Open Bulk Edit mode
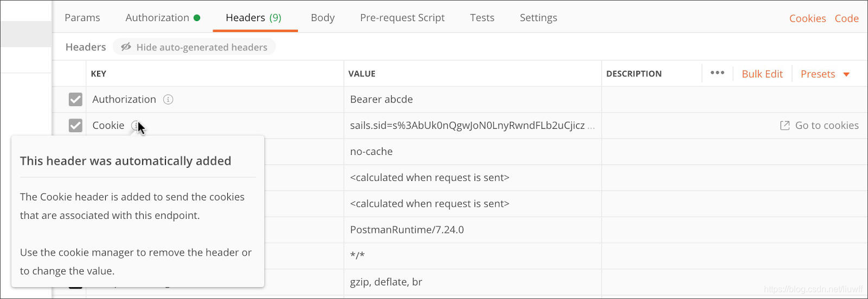The width and height of the screenshot is (868, 299). tap(762, 74)
